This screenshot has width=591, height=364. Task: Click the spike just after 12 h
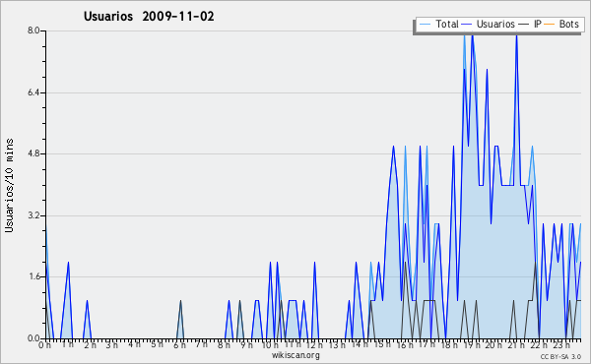[x=314, y=300]
